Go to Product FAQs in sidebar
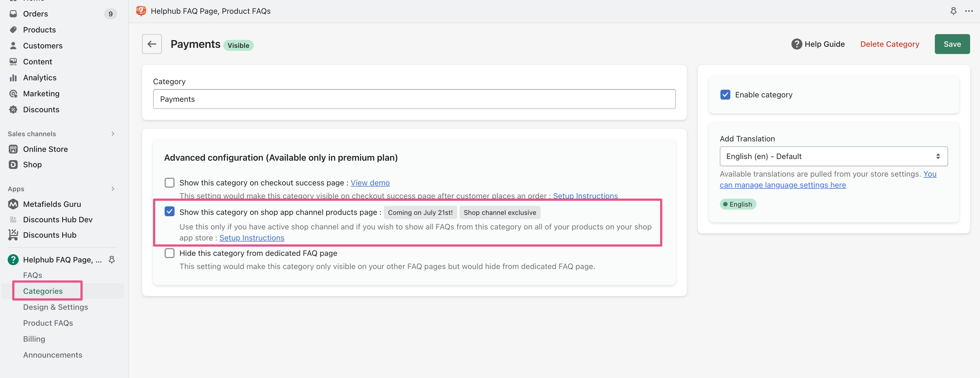The width and height of the screenshot is (980, 378). tap(48, 323)
